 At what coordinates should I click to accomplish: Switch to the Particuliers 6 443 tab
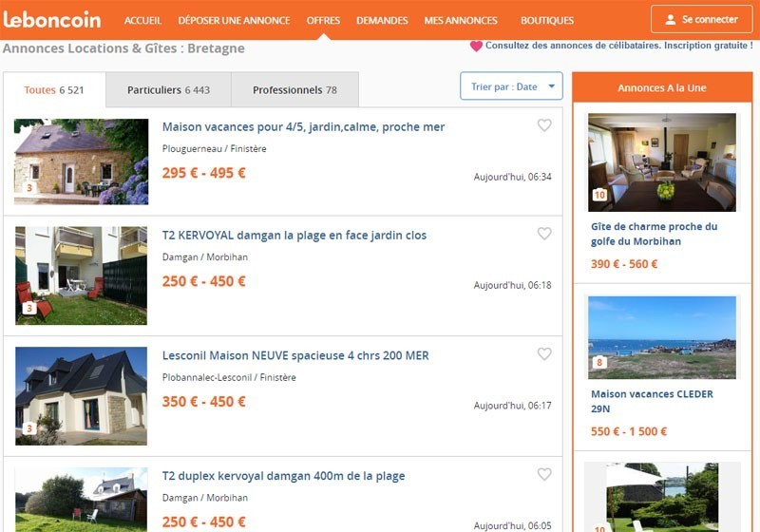coord(169,89)
